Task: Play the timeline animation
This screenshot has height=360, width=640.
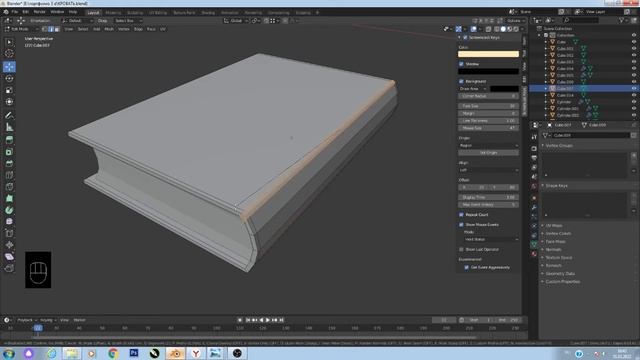Action: pyautogui.click(x=268, y=320)
